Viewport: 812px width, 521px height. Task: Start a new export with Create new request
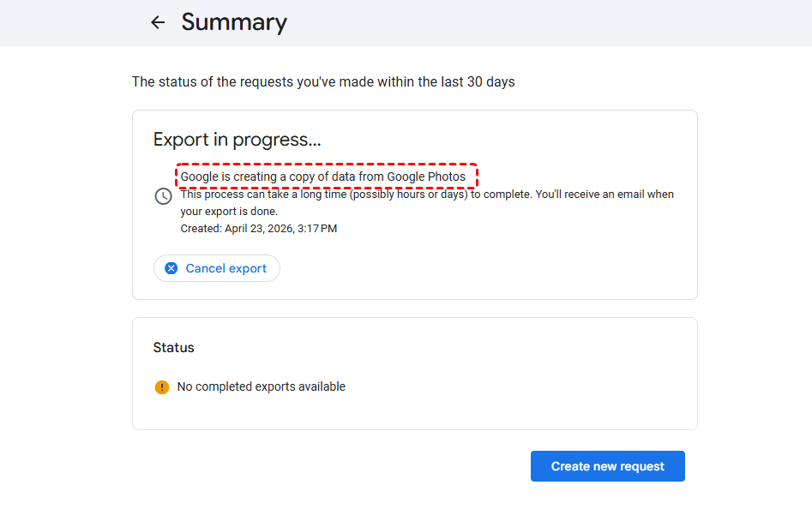pos(607,466)
